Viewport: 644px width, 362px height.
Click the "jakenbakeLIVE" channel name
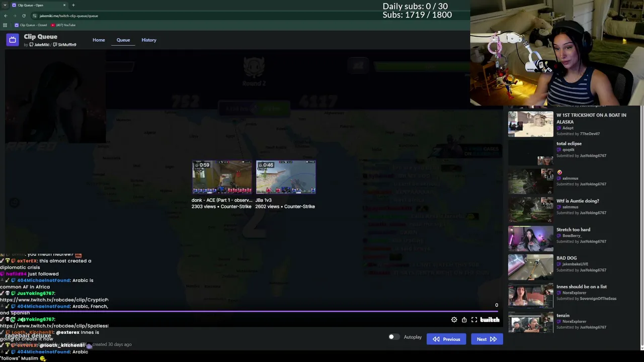click(575, 264)
